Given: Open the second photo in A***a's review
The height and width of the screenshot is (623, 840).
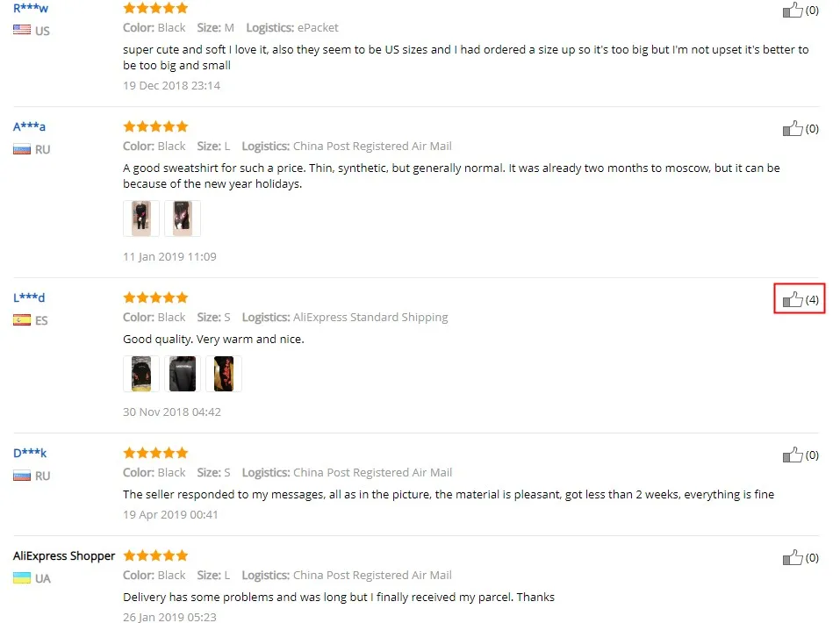Looking at the screenshot, I should 183,218.
